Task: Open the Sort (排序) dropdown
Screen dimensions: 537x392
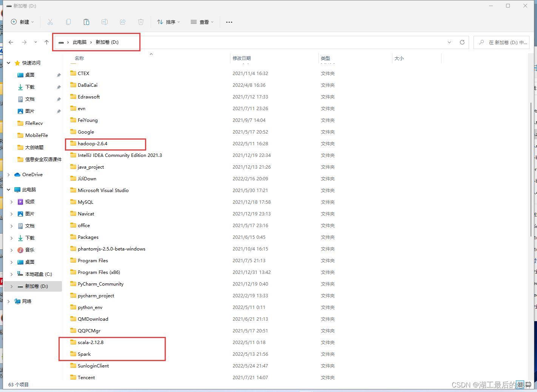Action: [x=168, y=22]
